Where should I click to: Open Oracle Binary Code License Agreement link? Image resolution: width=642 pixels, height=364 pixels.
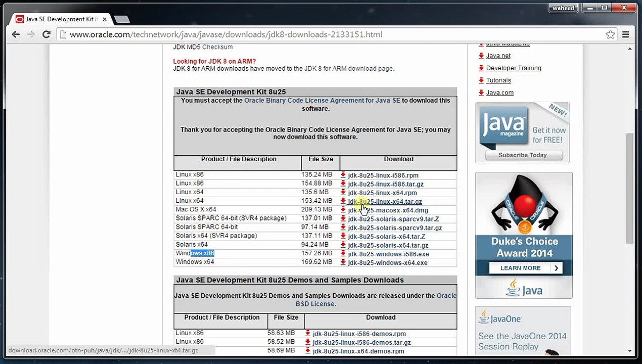tap(322, 100)
